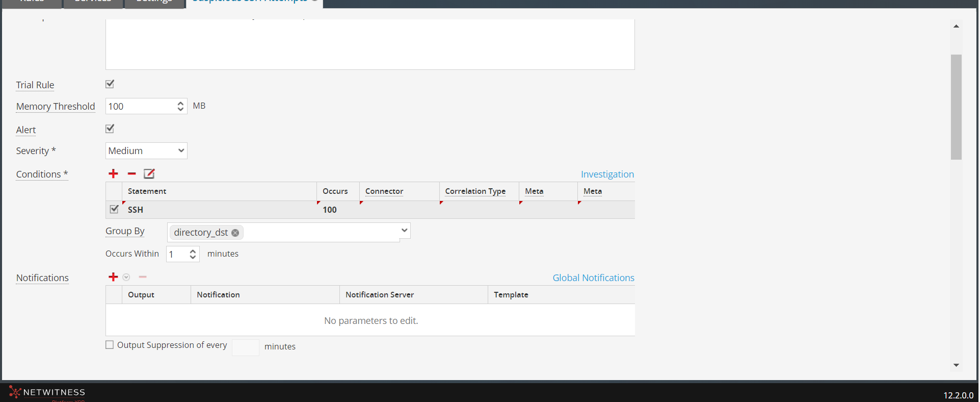Click the Conditions field label
The image size is (980, 402).
click(x=42, y=174)
